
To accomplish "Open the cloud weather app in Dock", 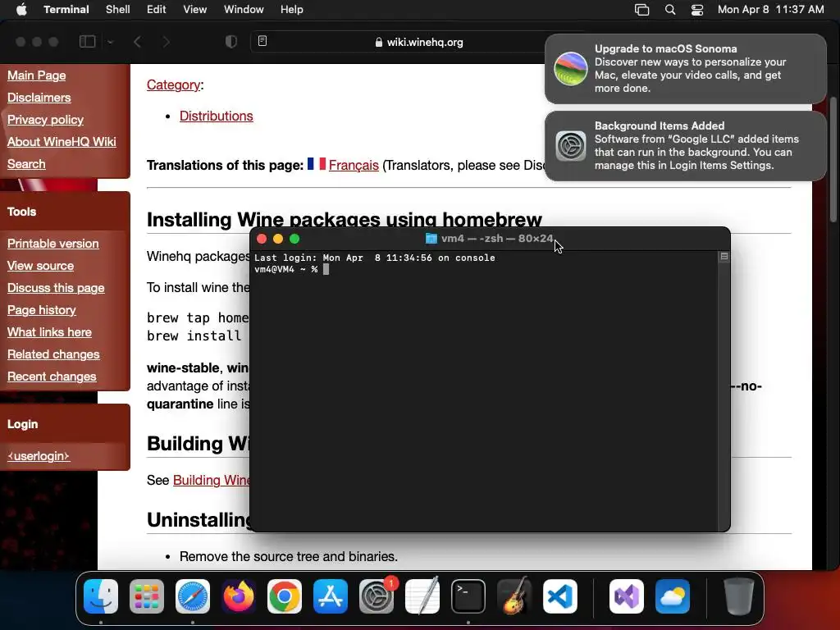I will coord(673,596).
